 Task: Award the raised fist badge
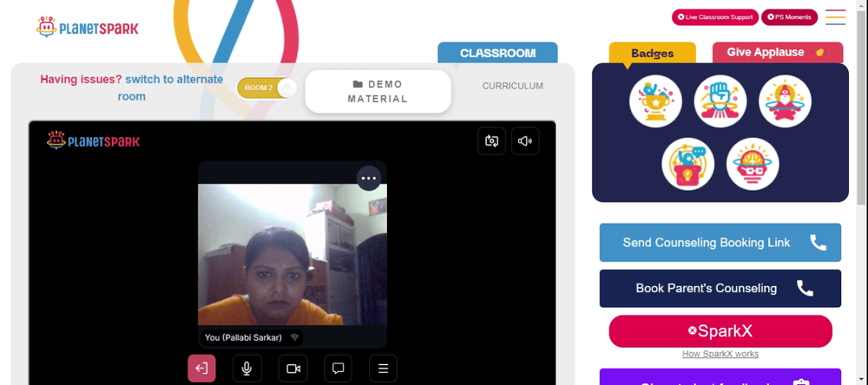tap(720, 101)
